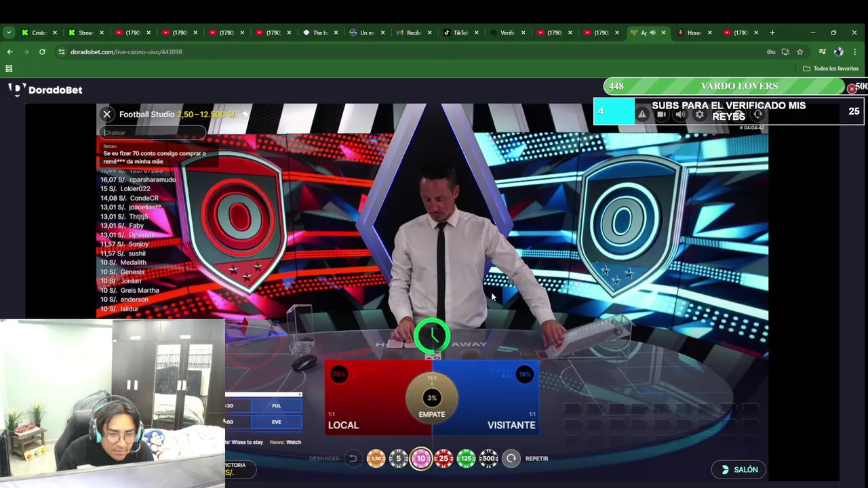Screen dimensions: 868x488
Task: Click the Chatear chat input field
Action: tap(153, 133)
